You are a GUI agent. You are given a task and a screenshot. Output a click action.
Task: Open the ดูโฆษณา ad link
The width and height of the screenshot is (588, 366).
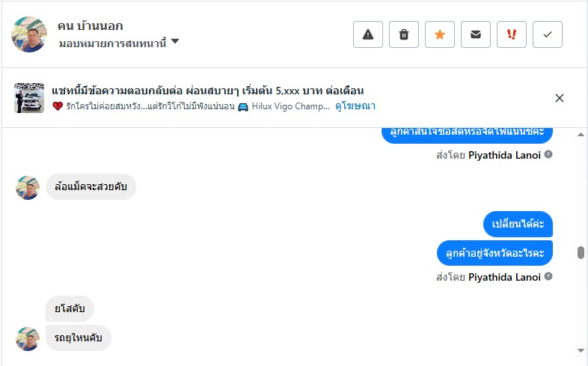(x=355, y=106)
